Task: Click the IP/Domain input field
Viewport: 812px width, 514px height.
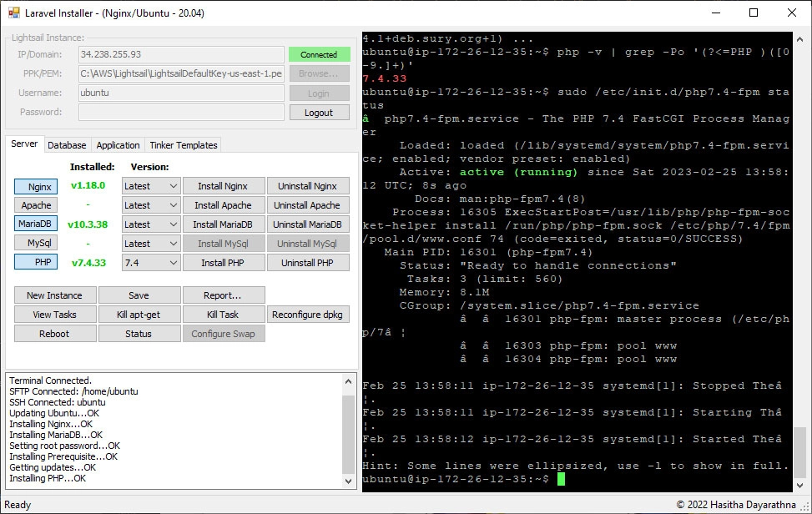Action: point(181,54)
